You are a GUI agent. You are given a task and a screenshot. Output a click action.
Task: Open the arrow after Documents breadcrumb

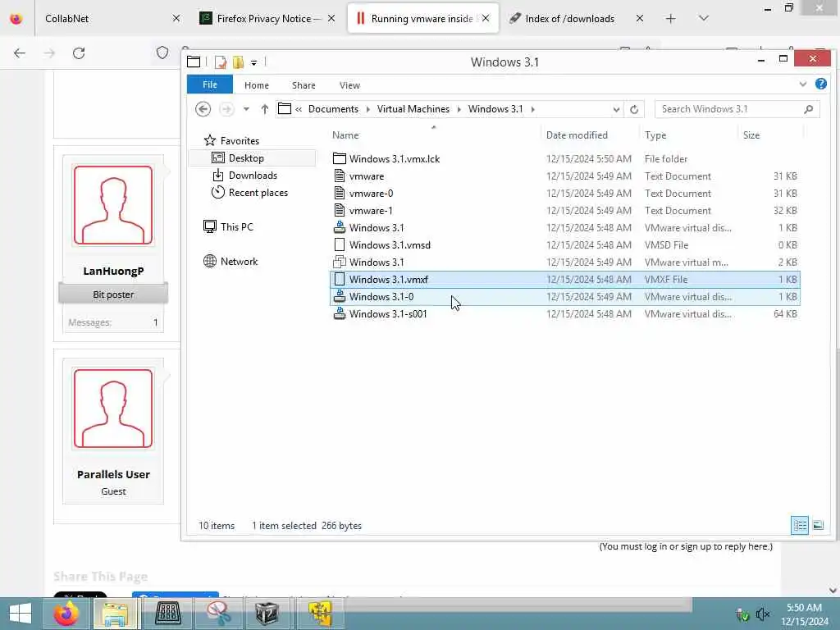coord(368,109)
